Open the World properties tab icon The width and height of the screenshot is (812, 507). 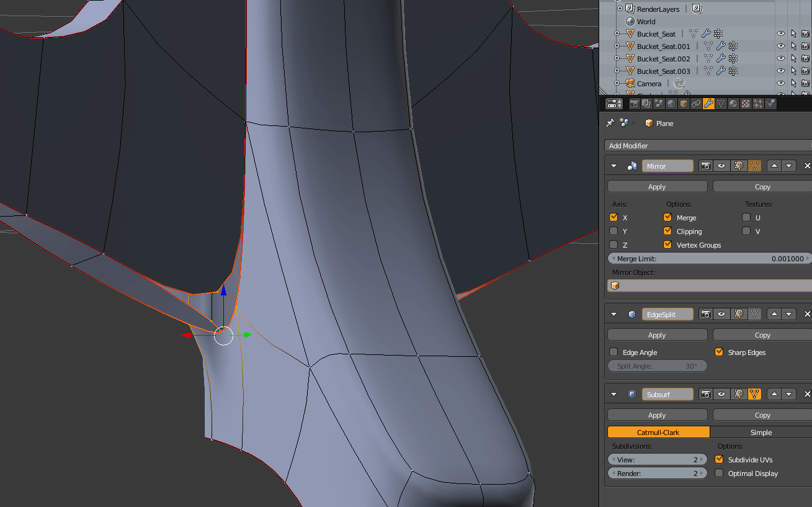click(671, 104)
